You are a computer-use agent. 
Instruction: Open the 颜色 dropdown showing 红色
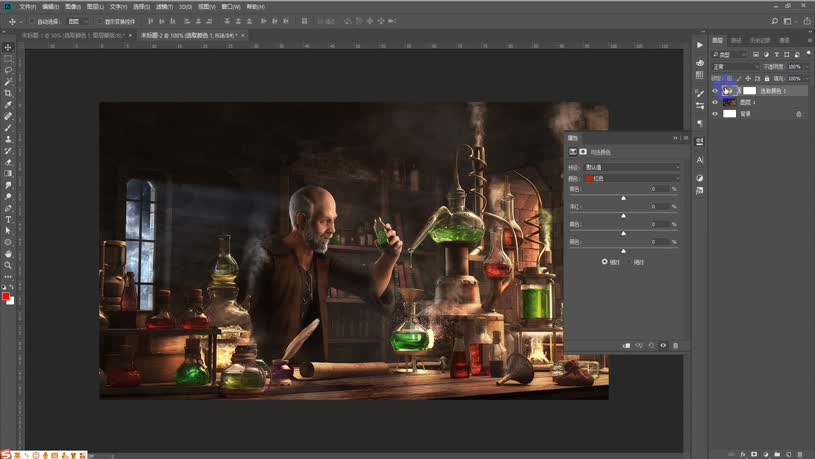632,178
